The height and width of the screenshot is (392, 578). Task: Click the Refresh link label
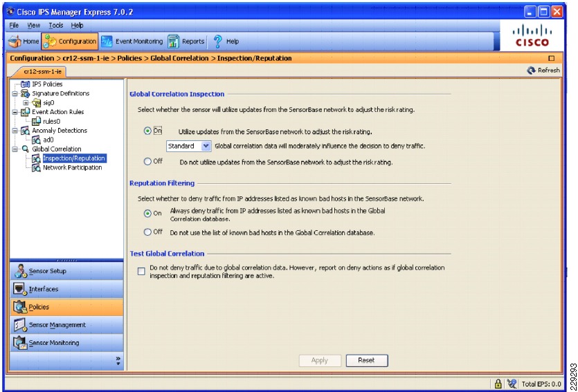coord(548,70)
